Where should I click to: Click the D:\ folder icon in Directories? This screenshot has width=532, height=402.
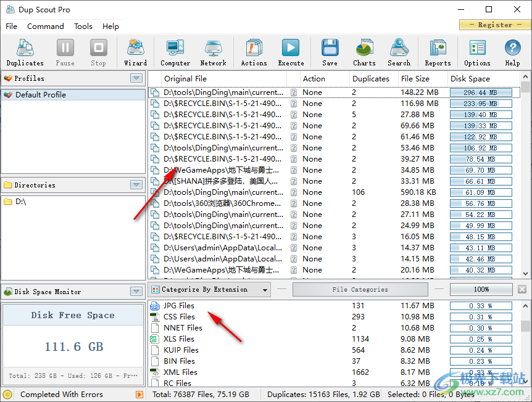coord(7,202)
